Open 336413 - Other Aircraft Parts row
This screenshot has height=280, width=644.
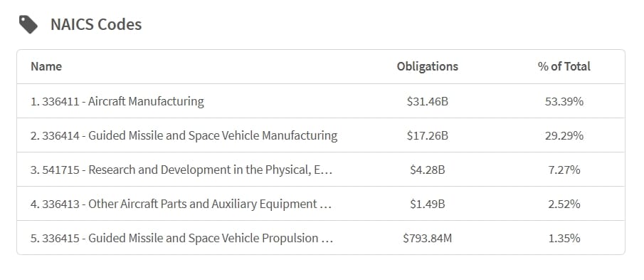point(321,204)
